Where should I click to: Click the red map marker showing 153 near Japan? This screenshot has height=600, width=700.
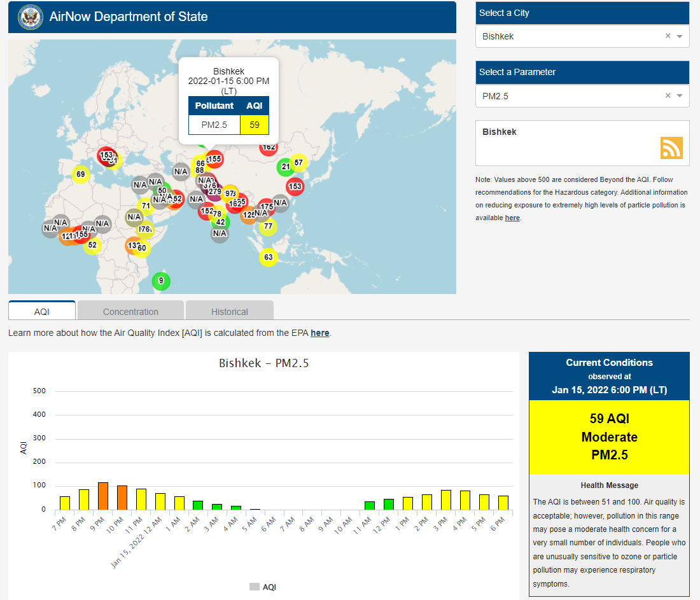click(x=295, y=186)
